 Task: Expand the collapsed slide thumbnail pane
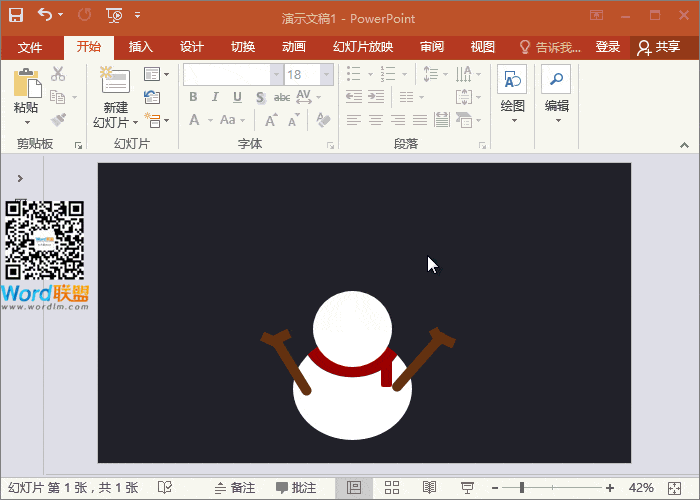[x=20, y=178]
